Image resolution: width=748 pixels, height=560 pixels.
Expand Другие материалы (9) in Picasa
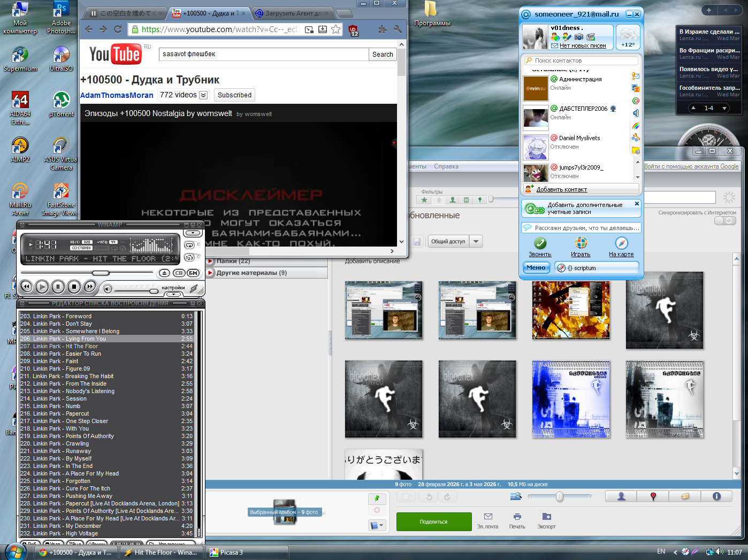tap(211, 273)
